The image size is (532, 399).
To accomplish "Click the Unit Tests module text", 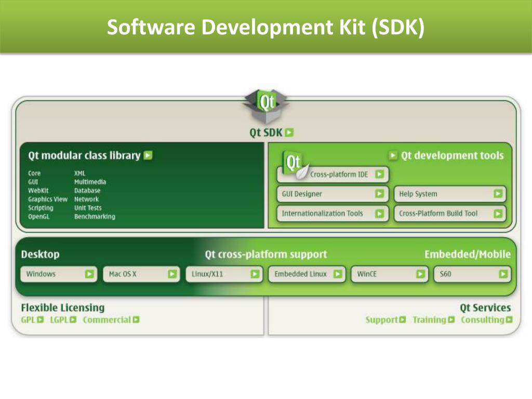I will pos(88,208).
